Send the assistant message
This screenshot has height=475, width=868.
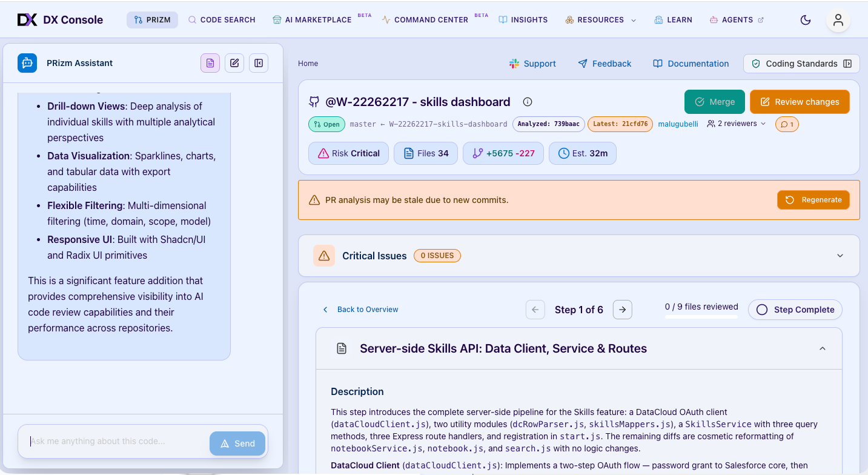click(x=237, y=443)
